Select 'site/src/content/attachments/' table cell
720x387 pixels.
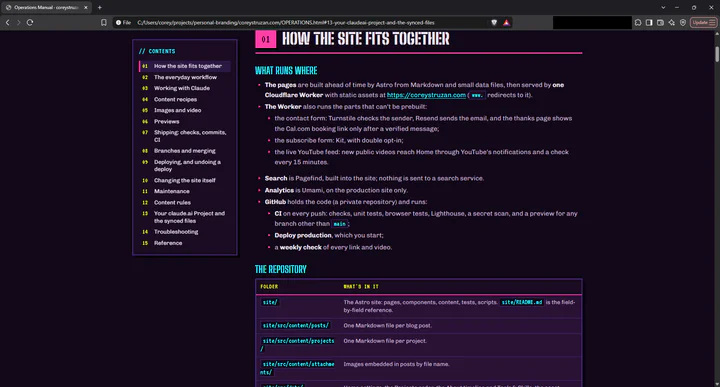[x=298, y=368]
